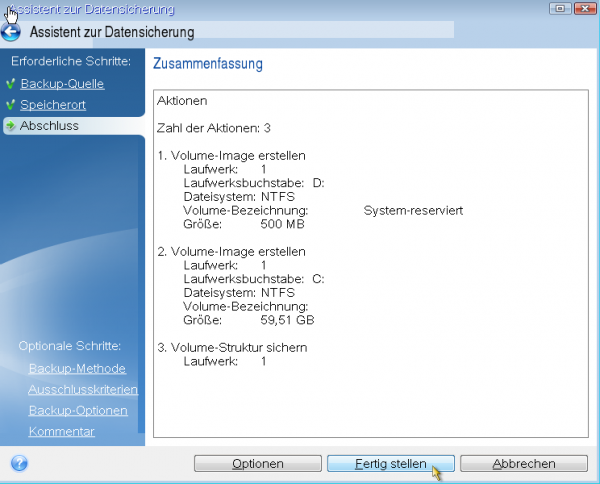Go to the Backup-Quelle step
This screenshot has height=484, width=600.
click(x=62, y=83)
